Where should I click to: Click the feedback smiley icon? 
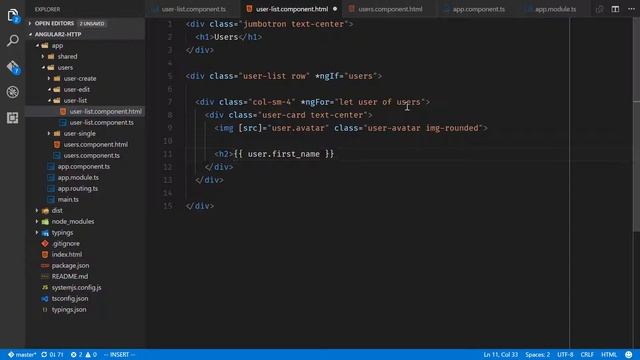tap(629, 355)
